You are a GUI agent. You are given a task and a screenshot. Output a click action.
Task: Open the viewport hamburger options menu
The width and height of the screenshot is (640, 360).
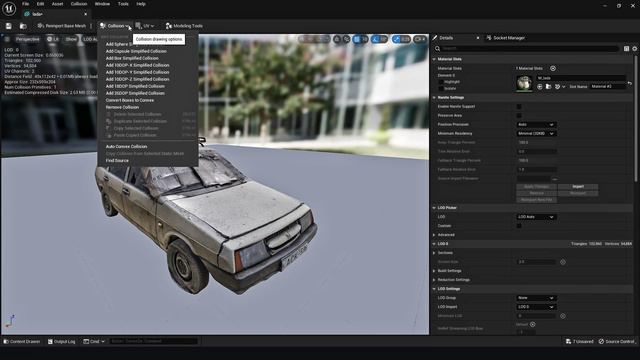(7, 39)
